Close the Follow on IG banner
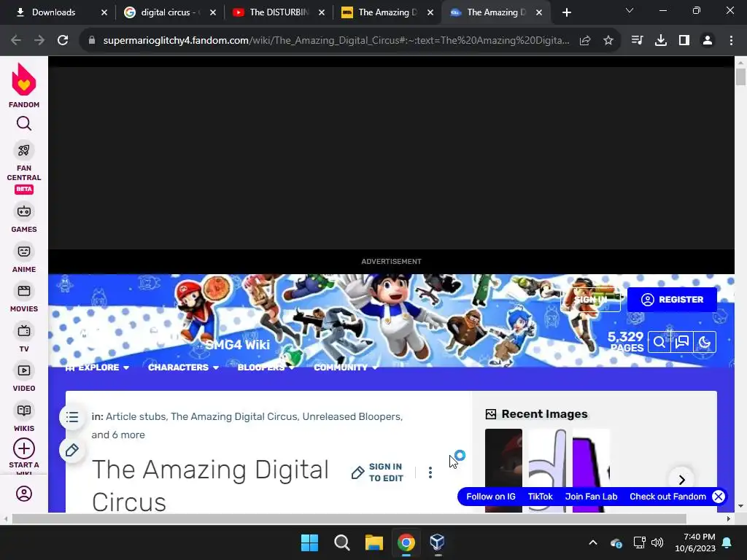This screenshot has width=747, height=560. click(x=719, y=497)
